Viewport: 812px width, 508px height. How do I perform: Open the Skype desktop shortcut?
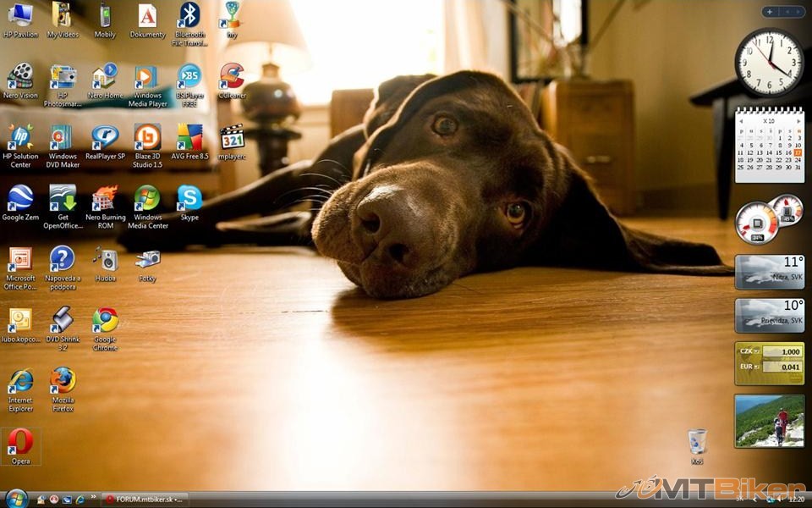click(189, 199)
